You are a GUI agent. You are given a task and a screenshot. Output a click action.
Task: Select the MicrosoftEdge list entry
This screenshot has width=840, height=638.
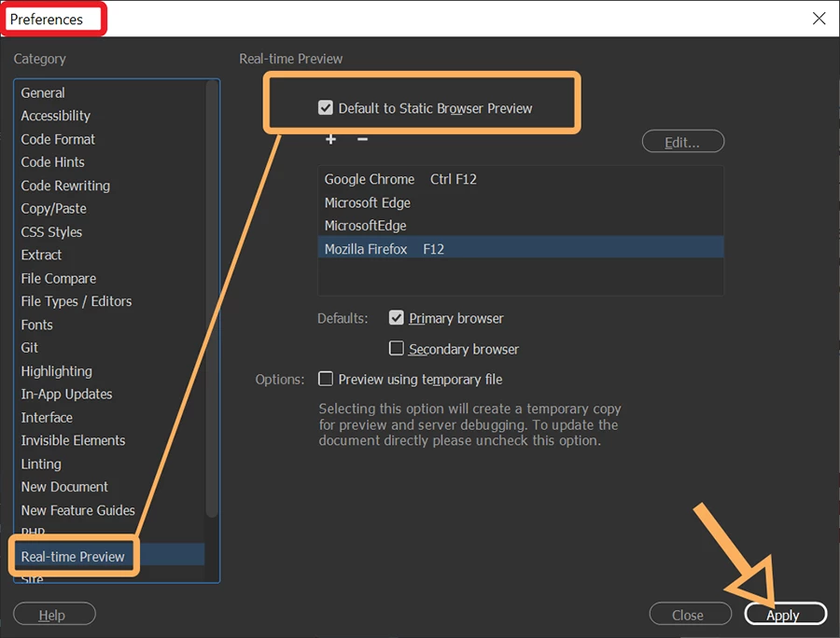pos(520,226)
